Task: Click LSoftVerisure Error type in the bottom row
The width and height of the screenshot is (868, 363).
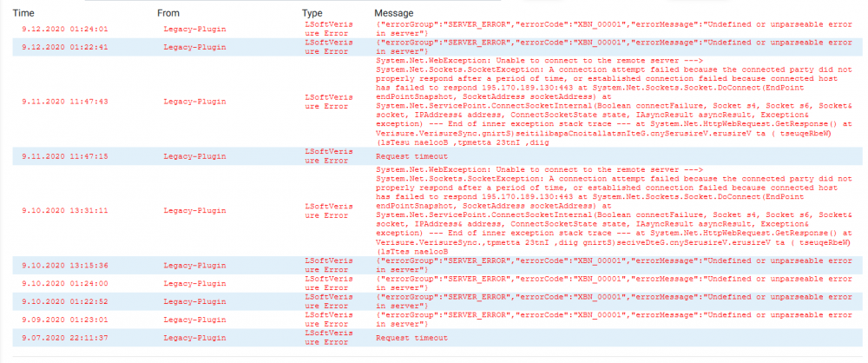Action: point(326,337)
